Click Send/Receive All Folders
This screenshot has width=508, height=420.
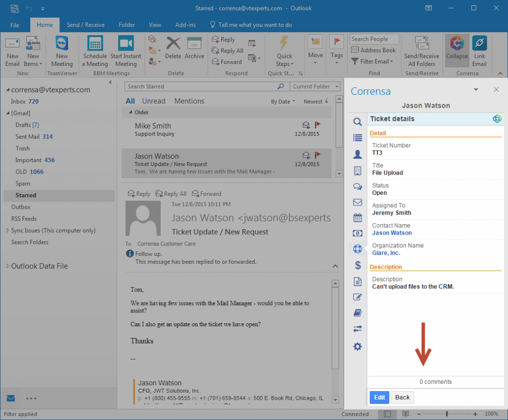pos(422,52)
